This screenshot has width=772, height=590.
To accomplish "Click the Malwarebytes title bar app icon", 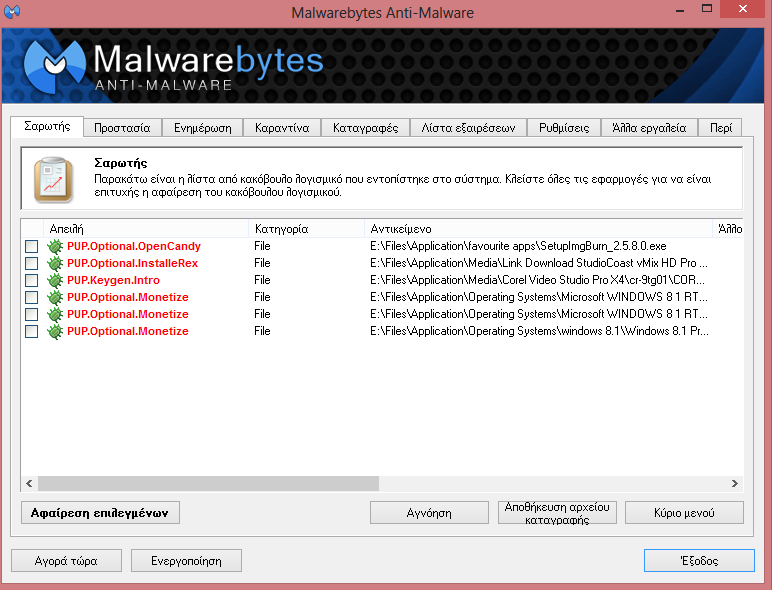I will point(12,11).
